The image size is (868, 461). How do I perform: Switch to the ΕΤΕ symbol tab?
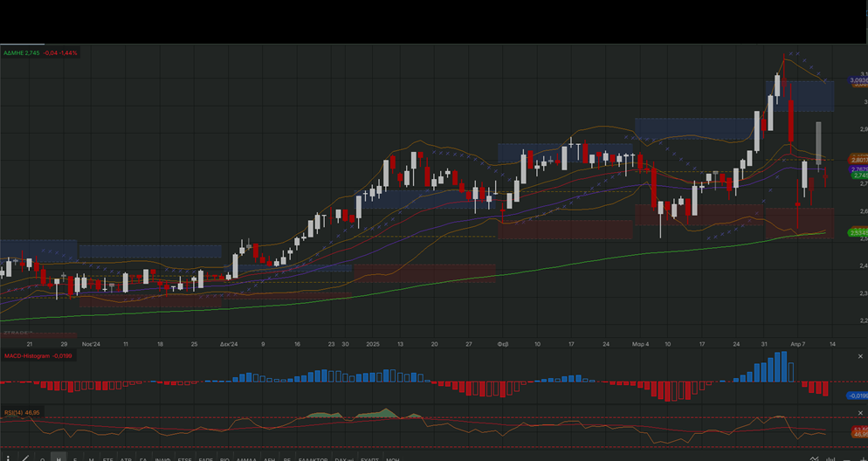point(108,459)
